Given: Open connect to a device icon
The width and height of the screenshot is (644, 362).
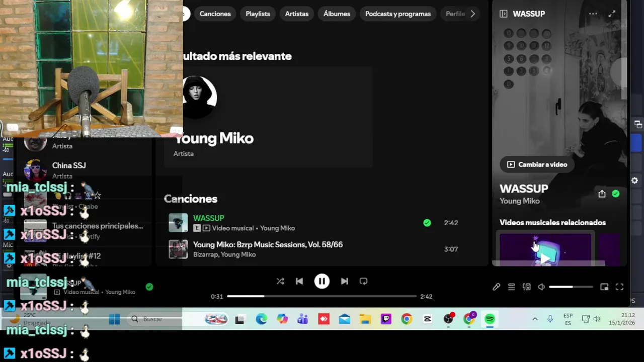Looking at the screenshot, I should point(526,287).
